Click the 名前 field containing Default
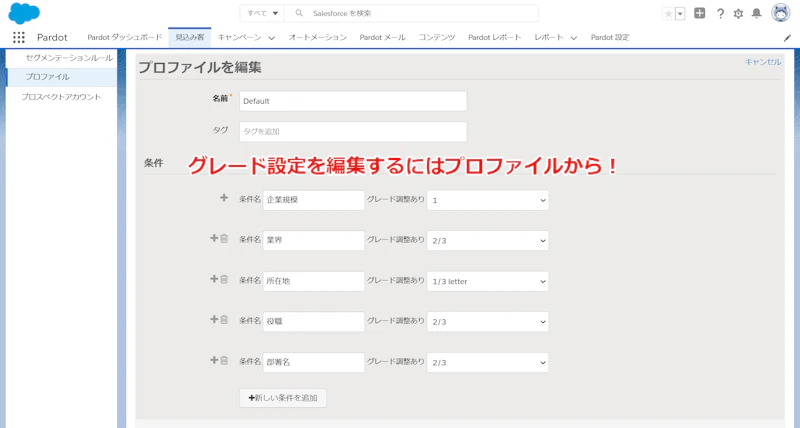This screenshot has height=428, width=800. click(x=353, y=101)
